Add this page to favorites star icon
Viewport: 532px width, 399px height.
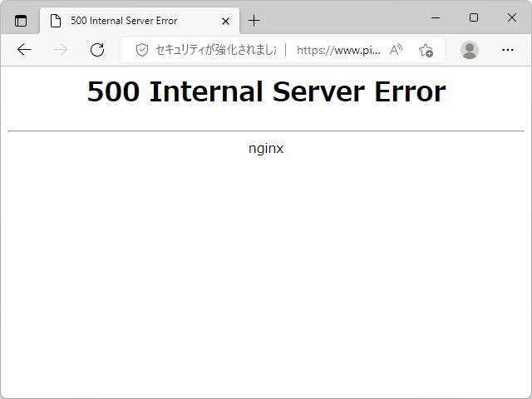pyautogui.click(x=426, y=50)
